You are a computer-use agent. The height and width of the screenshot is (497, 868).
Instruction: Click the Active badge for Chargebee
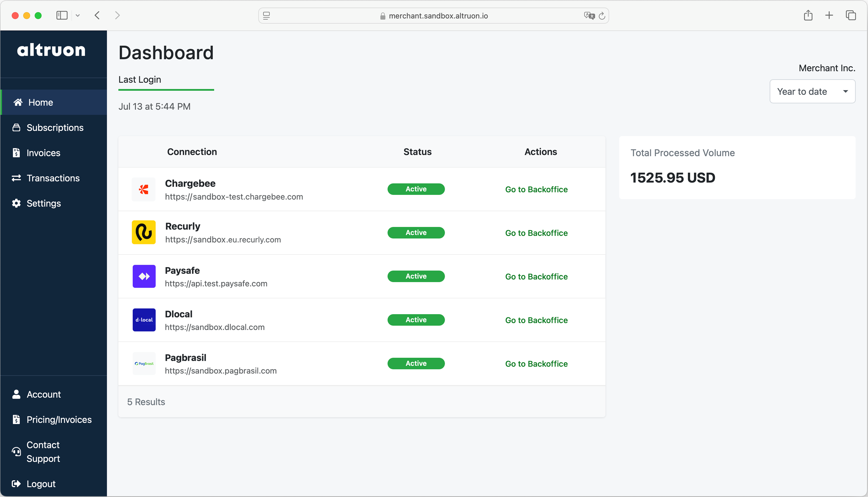(x=416, y=189)
